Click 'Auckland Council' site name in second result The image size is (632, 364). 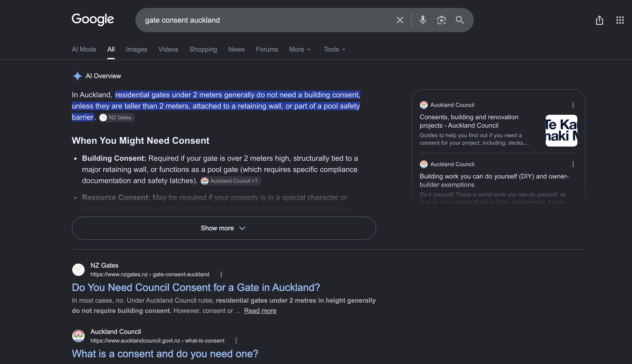tap(116, 332)
